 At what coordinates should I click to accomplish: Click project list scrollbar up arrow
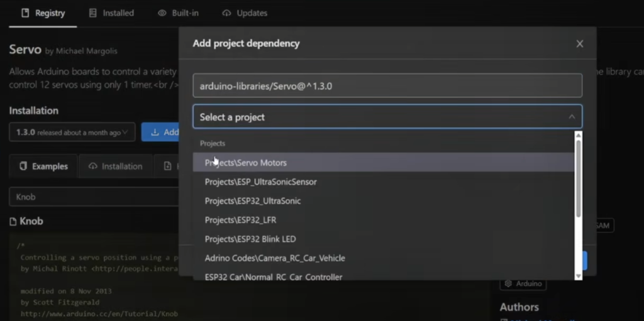point(579,136)
